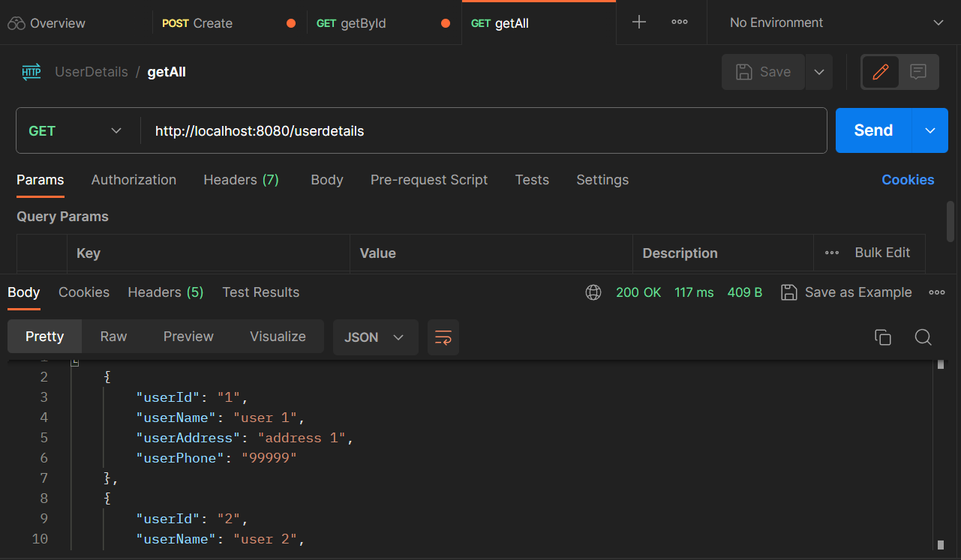Click the globe network info icon
961x560 pixels.
[x=593, y=292]
